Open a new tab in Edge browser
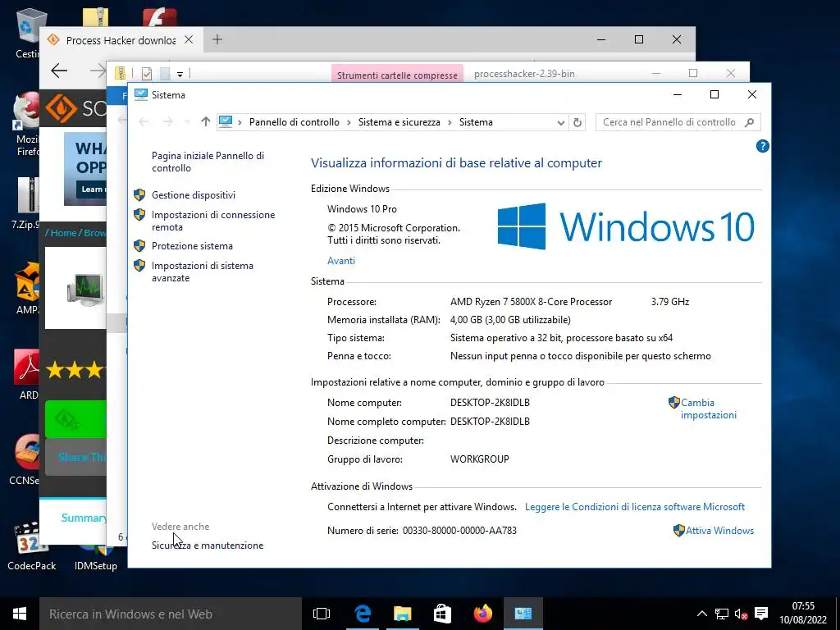Viewport: 840px width, 630px height. pyautogui.click(x=217, y=39)
